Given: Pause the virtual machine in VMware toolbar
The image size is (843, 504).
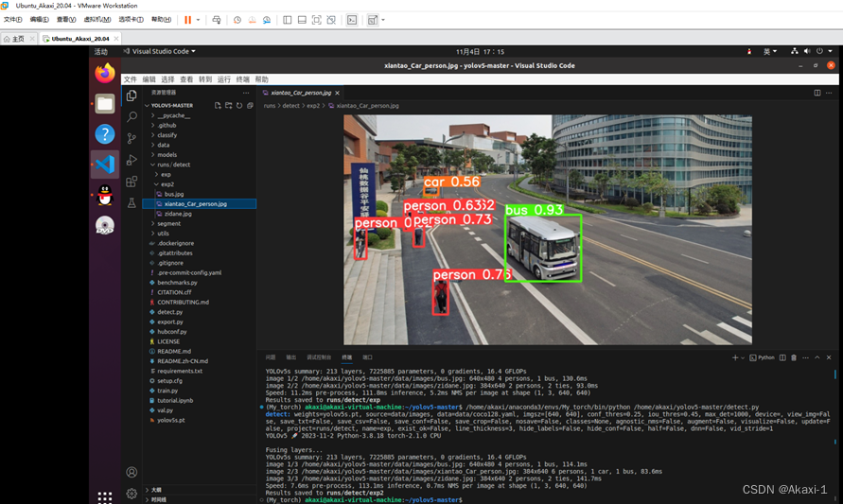Looking at the screenshot, I should [187, 20].
